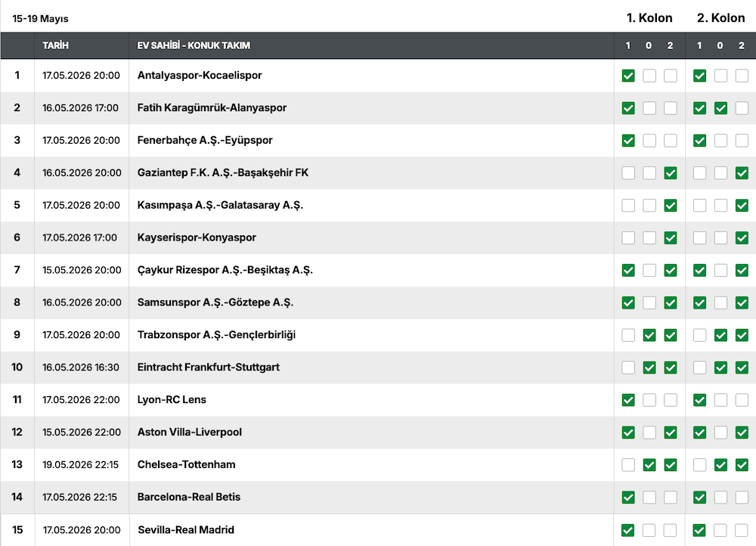
Task: Uncheck 1. Kolon away win for Samsunspor-Göztepe
Action: (x=670, y=302)
